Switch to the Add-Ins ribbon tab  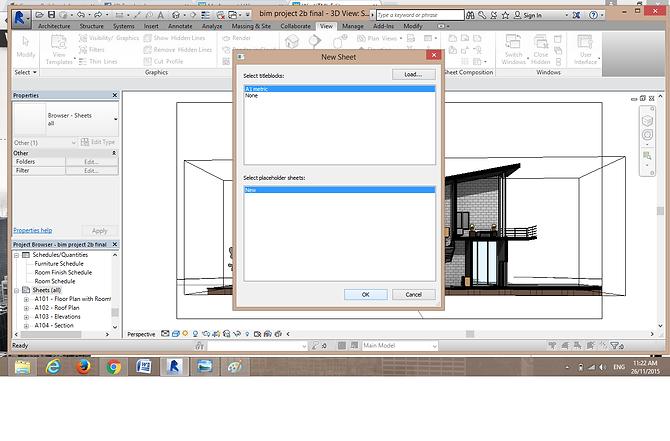[383, 26]
